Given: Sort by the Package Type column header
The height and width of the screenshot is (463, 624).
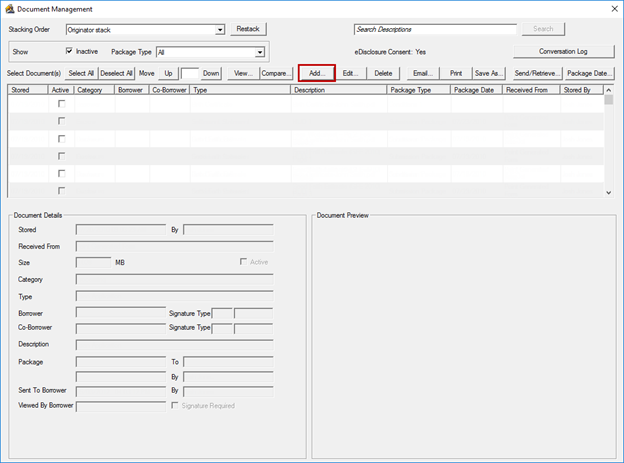Looking at the screenshot, I should tap(419, 90).
